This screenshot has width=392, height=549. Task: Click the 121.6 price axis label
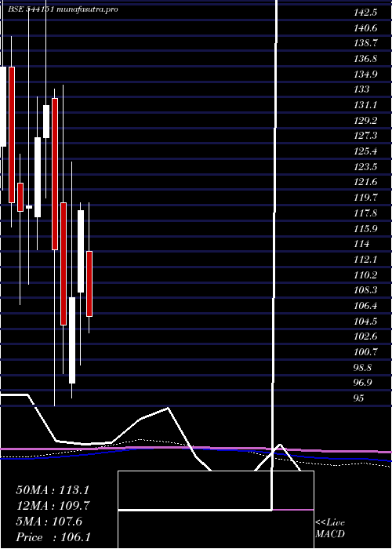point(365,182)
